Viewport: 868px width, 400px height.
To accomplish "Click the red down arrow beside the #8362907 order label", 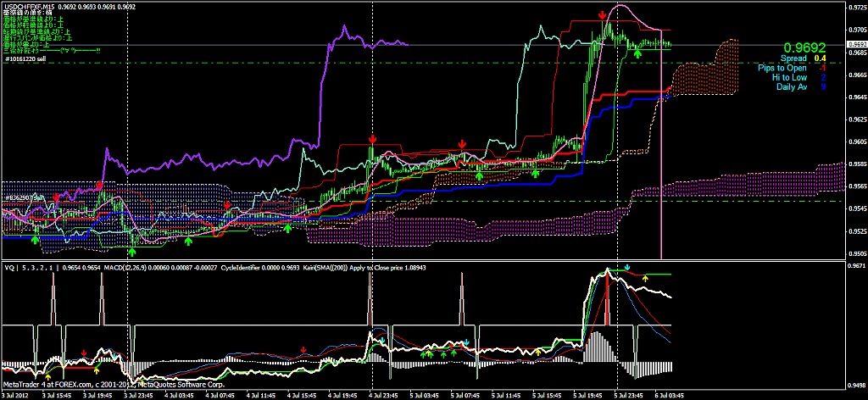I will [57, 197].
